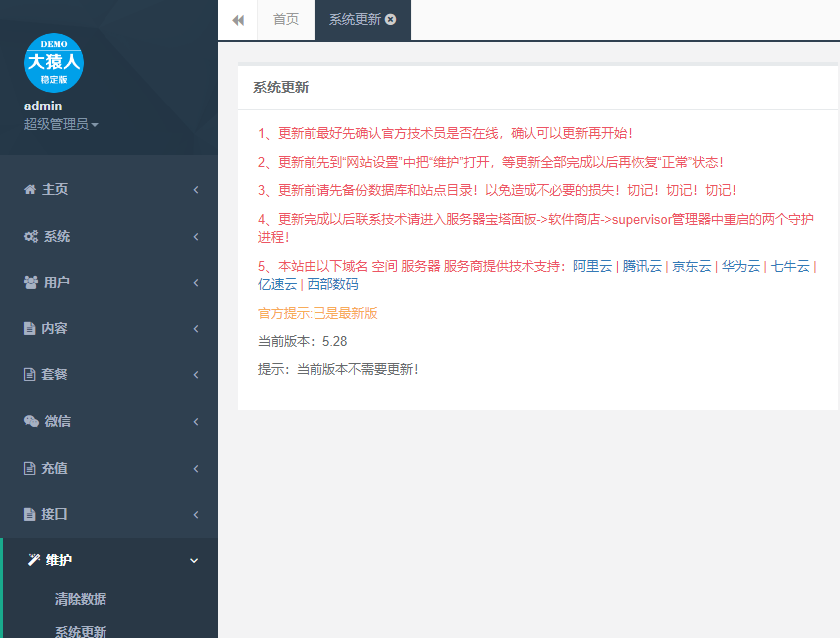The width and height of the screenshot is (840, 638).
Task: Follow the 西部数码 link
Action: tap(332, 284)
